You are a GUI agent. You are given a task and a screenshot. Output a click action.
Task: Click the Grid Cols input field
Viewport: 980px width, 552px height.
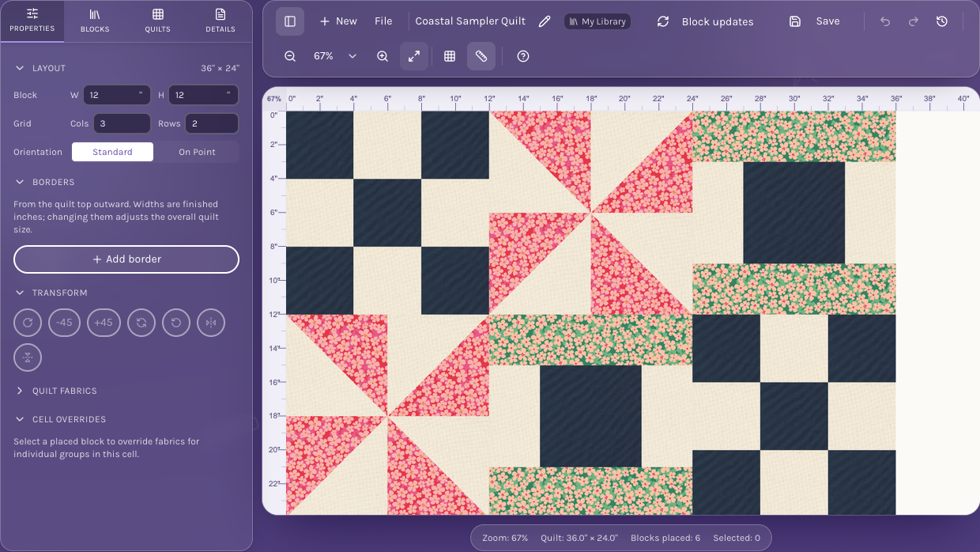[x=122, y=123]
